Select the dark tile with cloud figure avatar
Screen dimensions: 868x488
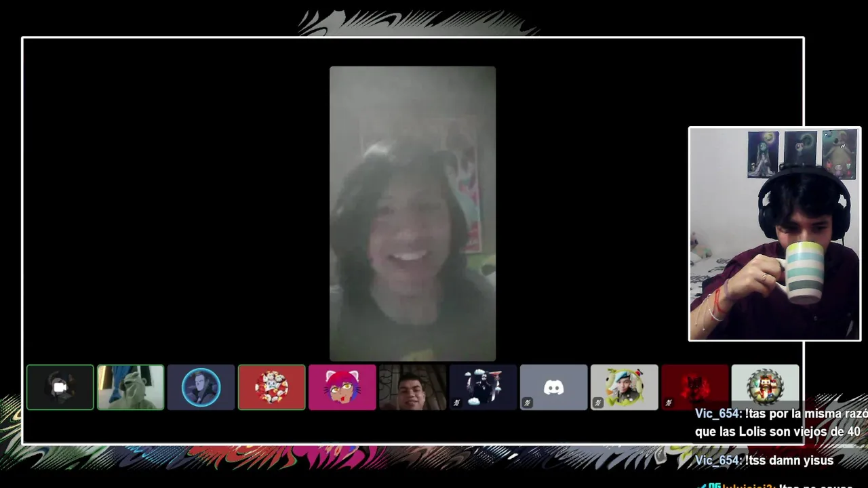point(484,387)
